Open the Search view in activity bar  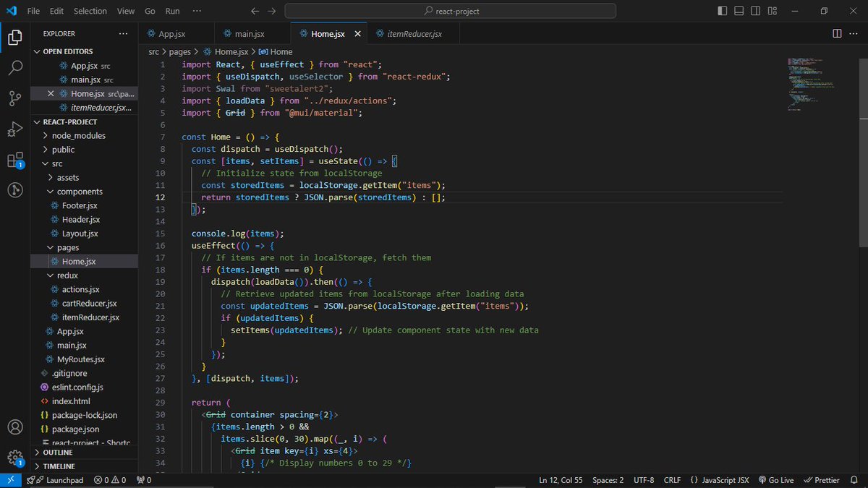coord(14,68)
